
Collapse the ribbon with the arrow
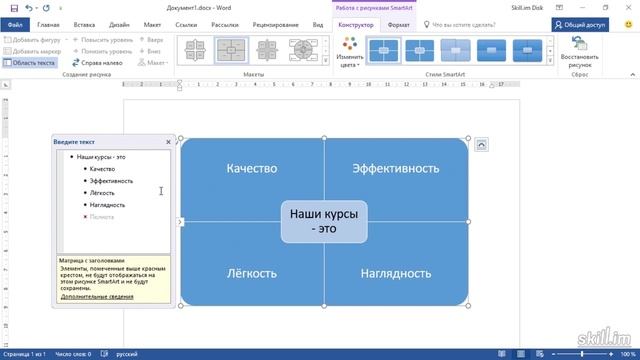point(633,75)
